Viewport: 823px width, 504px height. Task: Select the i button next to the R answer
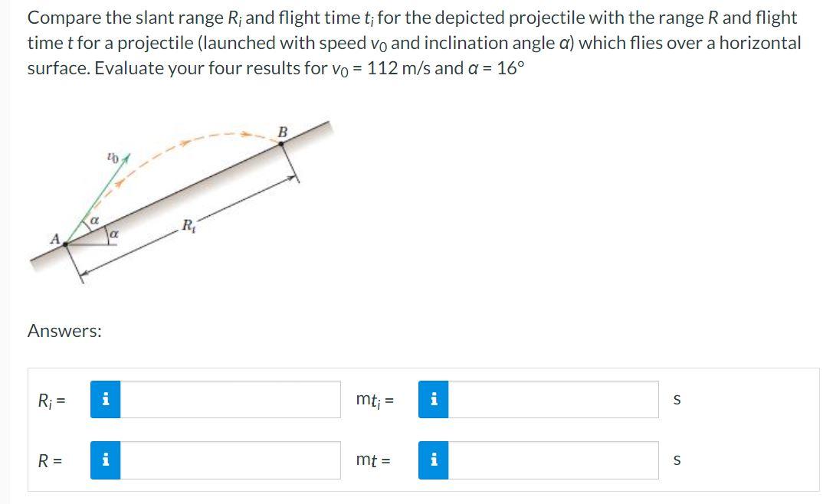click(107, 460)
